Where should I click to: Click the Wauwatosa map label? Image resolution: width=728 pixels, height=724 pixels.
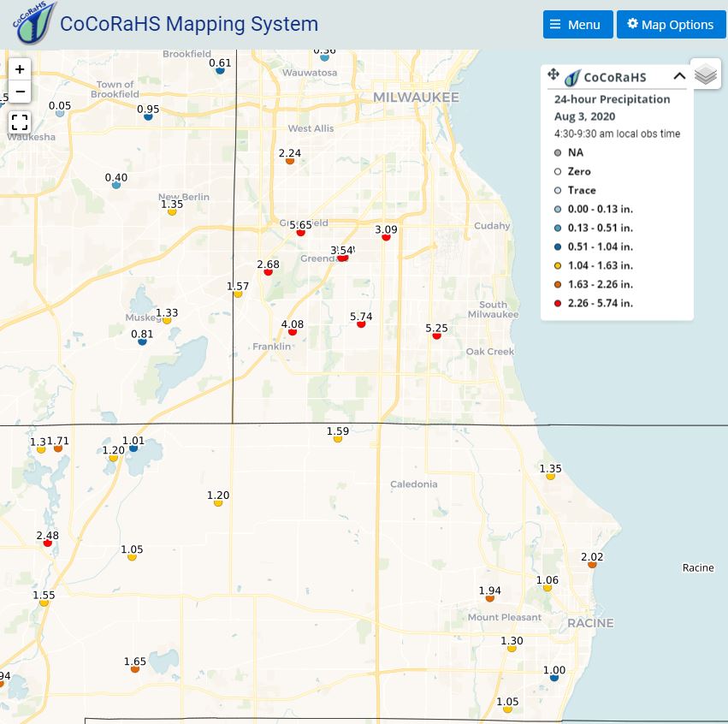(x=310, y=73)
